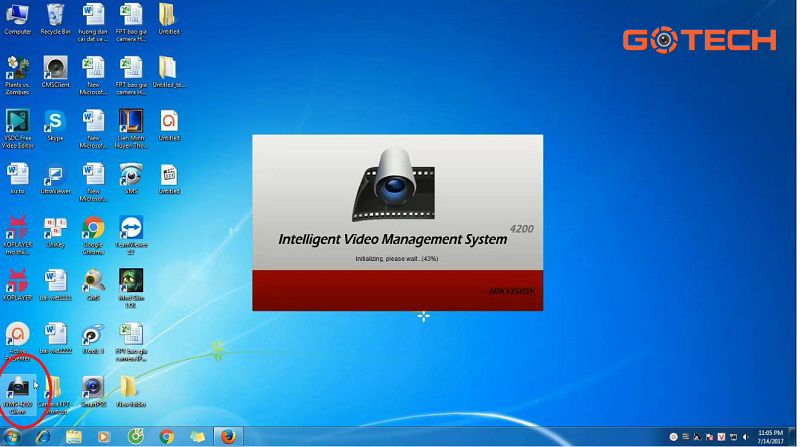Select the Lien Minh Huyen Thoai icon
The height and width of the screenshot is (447, 800).
pos(130,122)
